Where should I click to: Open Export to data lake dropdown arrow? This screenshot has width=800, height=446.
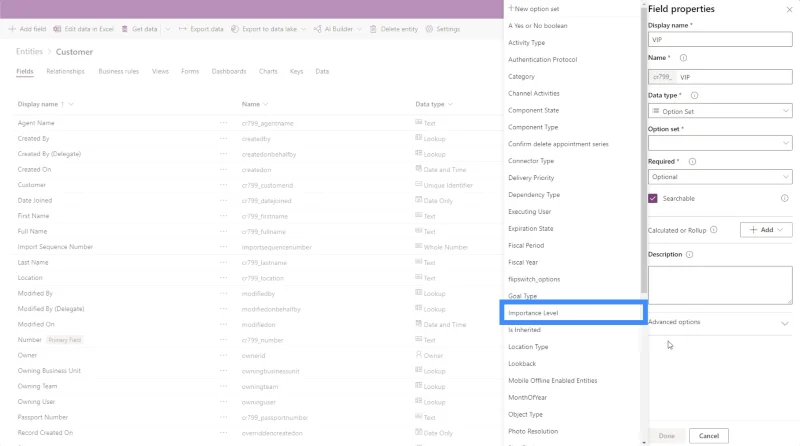tap(303, 29)
